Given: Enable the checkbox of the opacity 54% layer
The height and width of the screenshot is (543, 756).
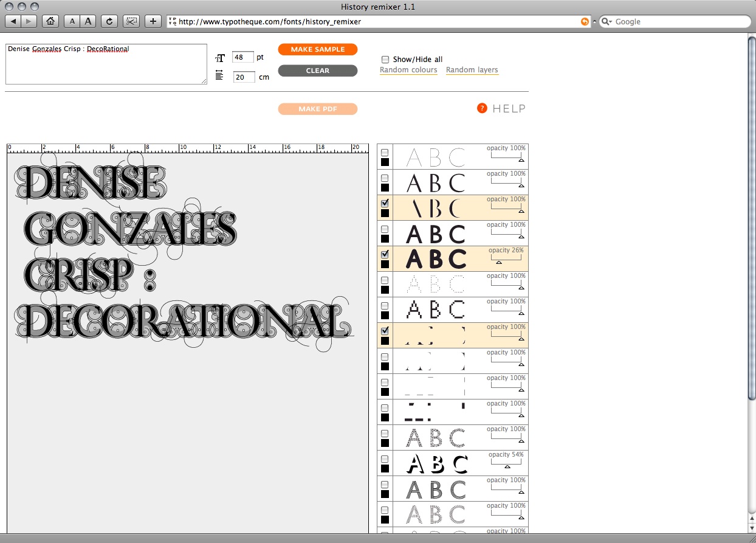Looking at the screenshot, I should (x=385, y=459).
